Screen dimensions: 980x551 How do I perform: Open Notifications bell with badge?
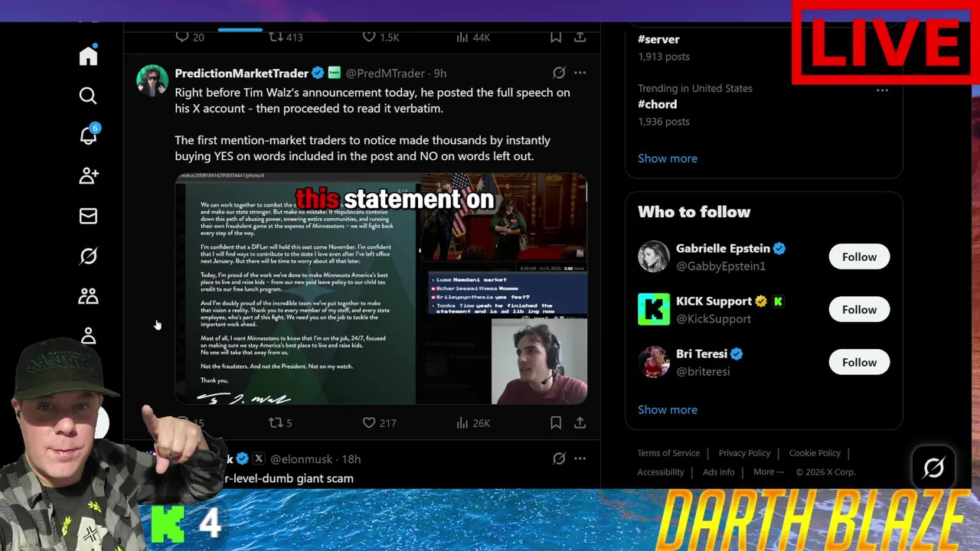coord(88,135)
